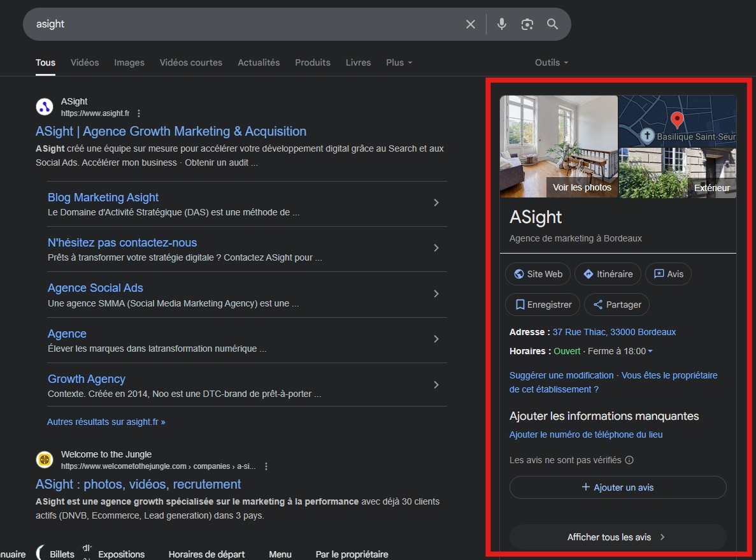Open the Agence Social Ads sitelink
This screenshot has width=756, height=560.
(96, 288)
